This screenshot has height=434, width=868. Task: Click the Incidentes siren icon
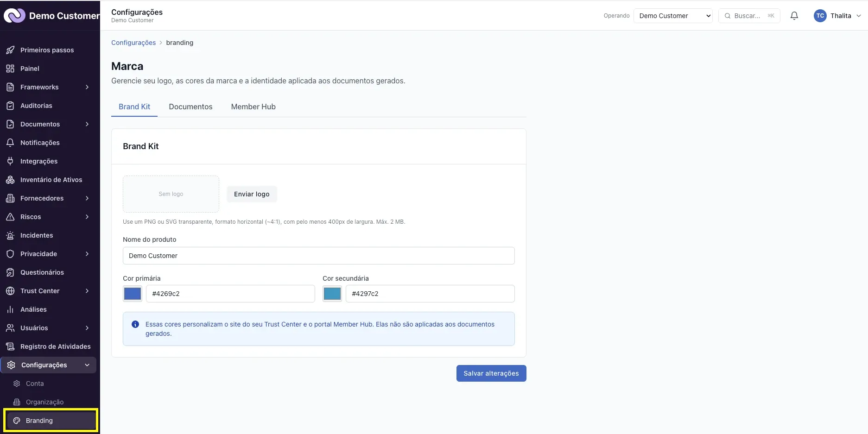10,235
